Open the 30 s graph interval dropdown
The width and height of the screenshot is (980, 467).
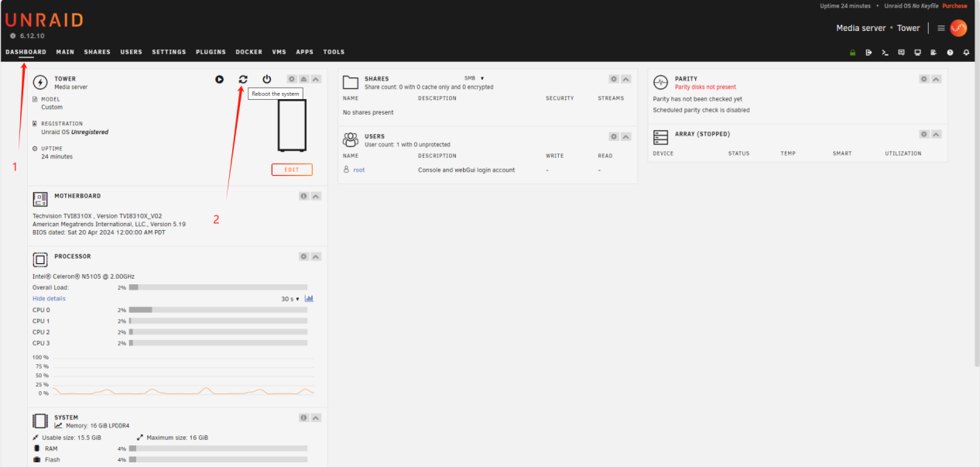(290, 299)
